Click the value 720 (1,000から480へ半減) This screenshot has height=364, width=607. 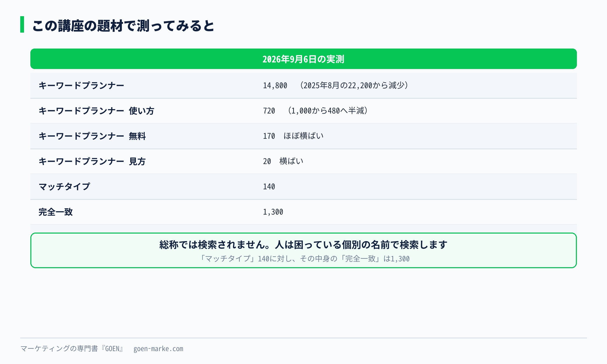[315, 111]
